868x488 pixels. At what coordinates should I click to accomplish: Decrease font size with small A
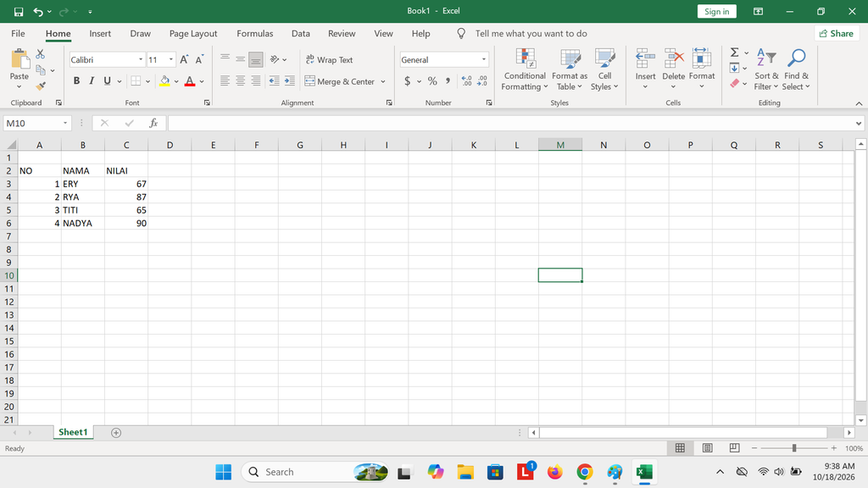click(x=199, y=60)
